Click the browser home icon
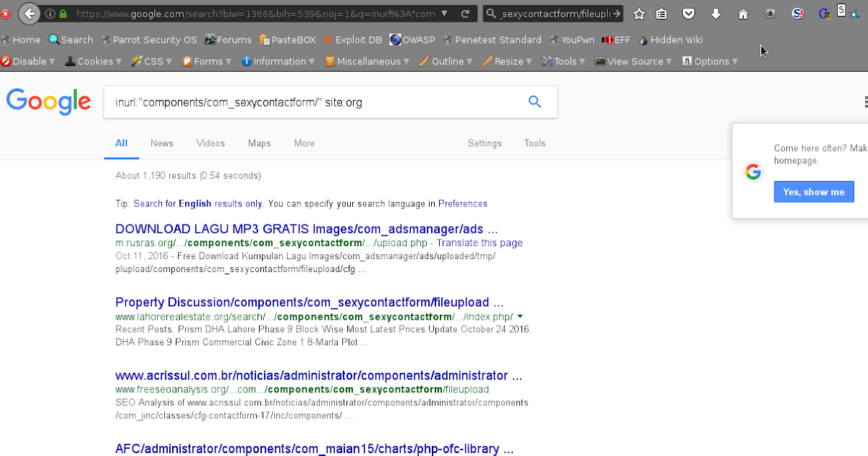The width and height of the screenshot is (868, 456). 743,14
